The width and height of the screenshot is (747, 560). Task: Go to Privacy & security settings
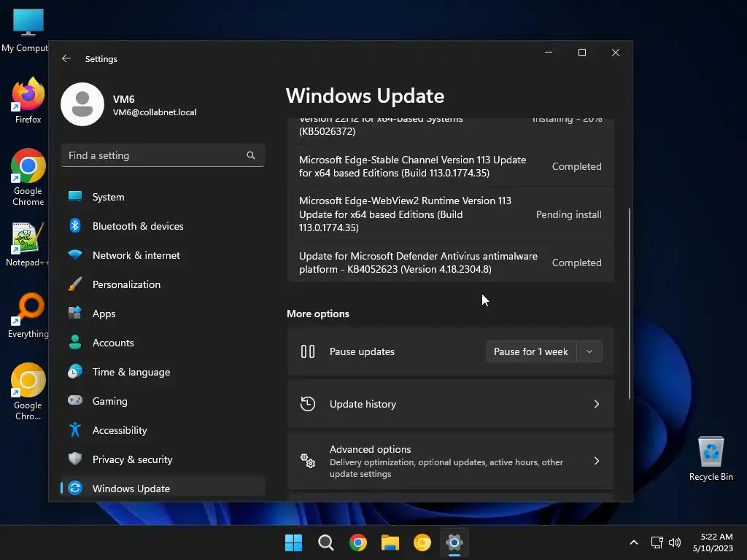point(163,459)
